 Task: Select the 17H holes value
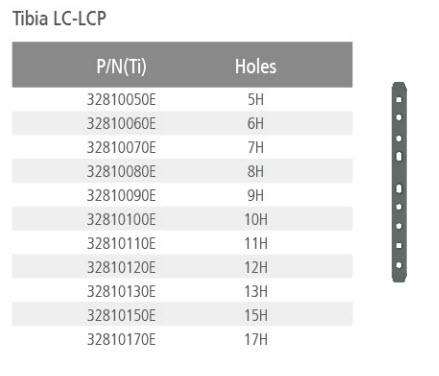tap(256, 340)
